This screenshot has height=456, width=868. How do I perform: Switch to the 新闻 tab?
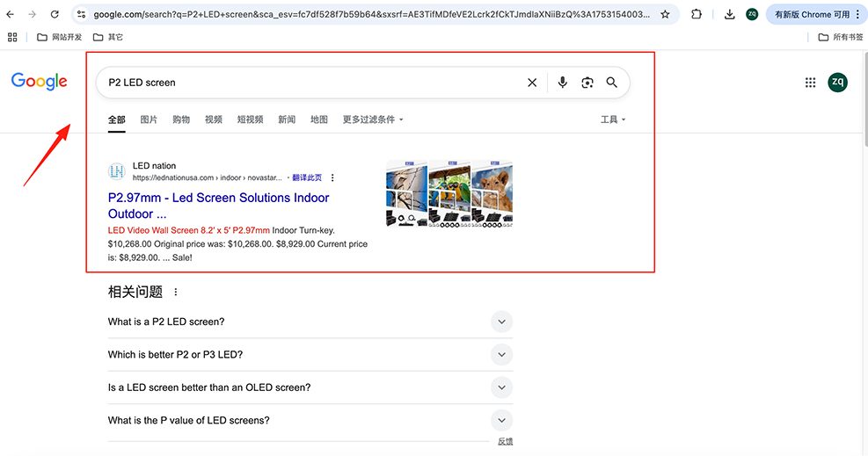click(x=287, y=119)
